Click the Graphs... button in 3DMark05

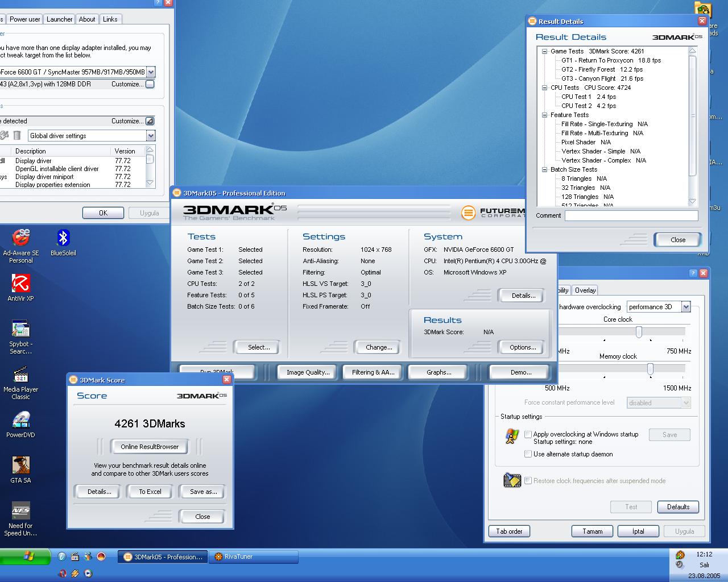pyautogui.click(x=439, y=372)
